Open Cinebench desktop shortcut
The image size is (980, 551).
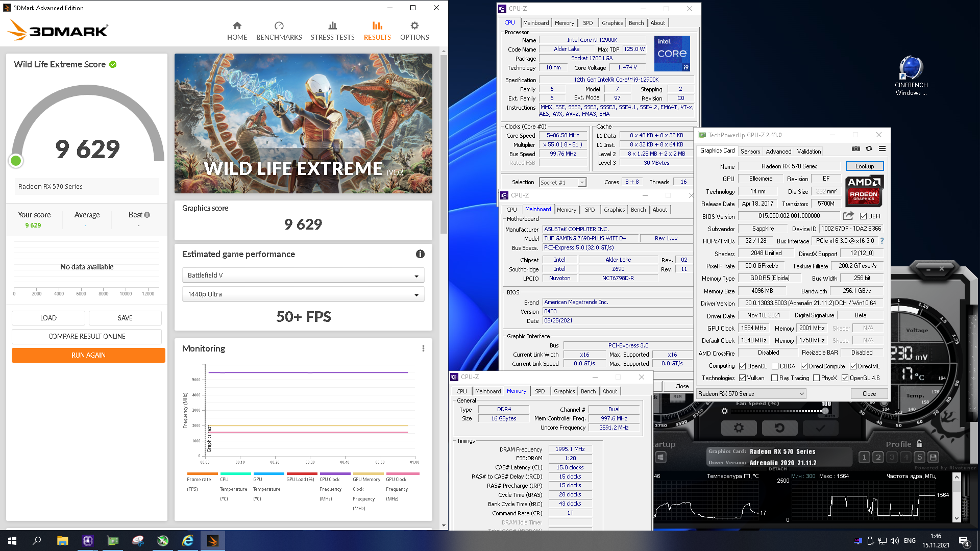[x=911, y=76]
